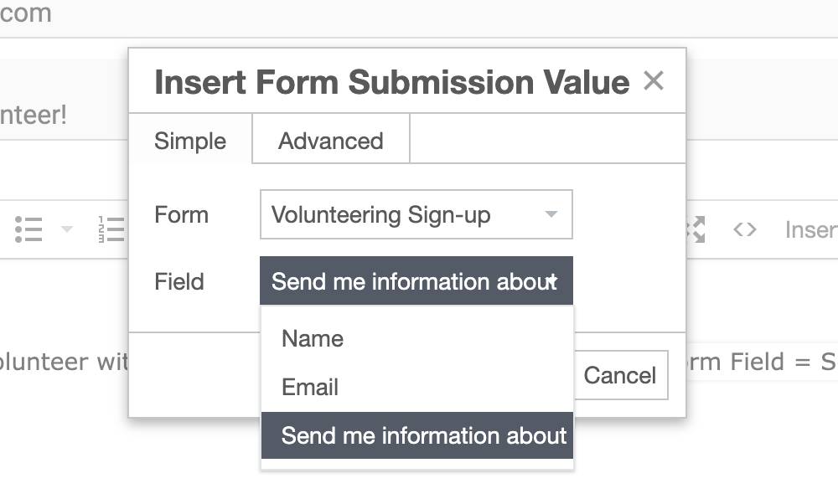Choose Email from the field list
838x504 pixels.
310,387
